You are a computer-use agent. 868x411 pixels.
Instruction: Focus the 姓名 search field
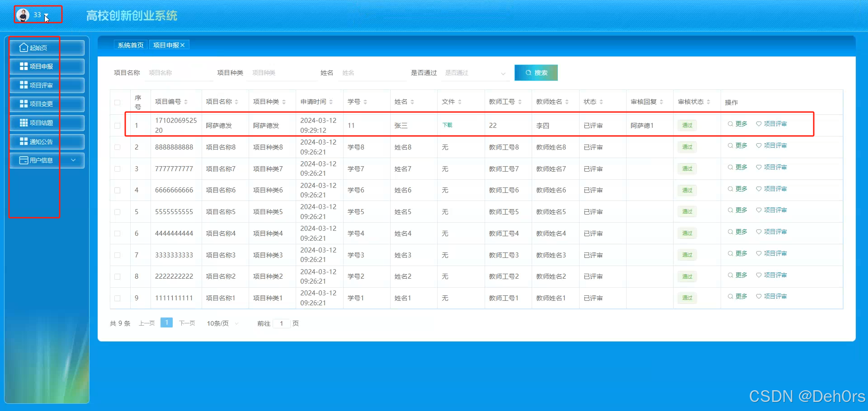pyautogui.click(x=373, y=73)
